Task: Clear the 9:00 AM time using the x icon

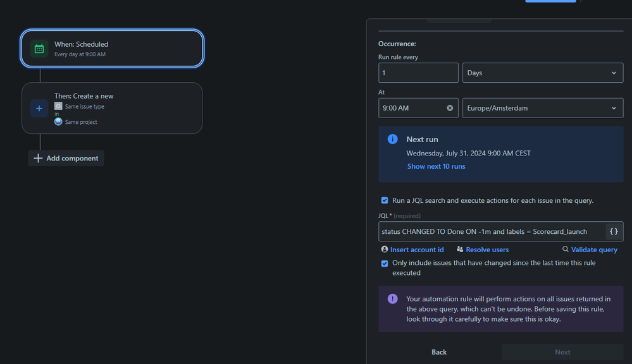Action: click(x=449, y=107)
